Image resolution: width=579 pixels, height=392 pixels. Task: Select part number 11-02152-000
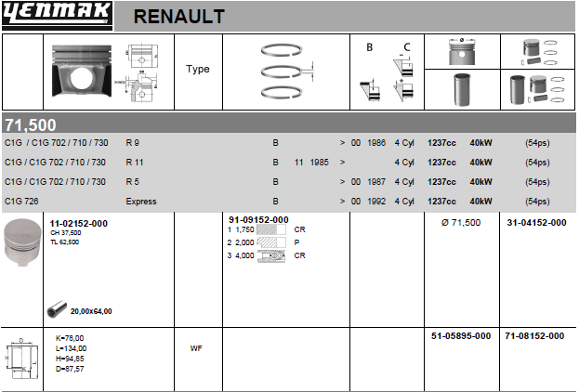pos(78,224)
